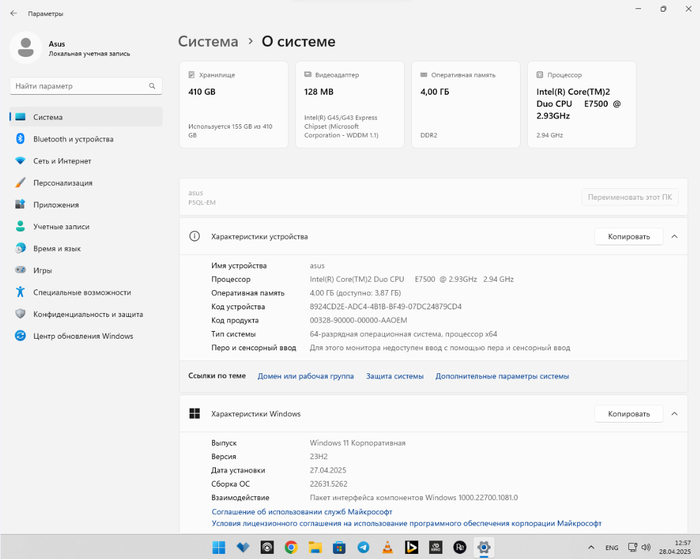The height and width of the screenshot is (559, 700).
Task: Open 'Время и язык' section
Action: (x=86, y=248)
